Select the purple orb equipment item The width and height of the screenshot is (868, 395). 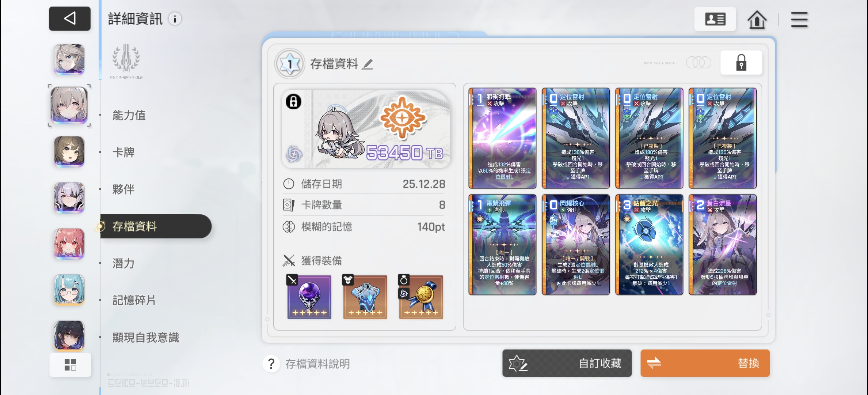(x=309, y=297)
